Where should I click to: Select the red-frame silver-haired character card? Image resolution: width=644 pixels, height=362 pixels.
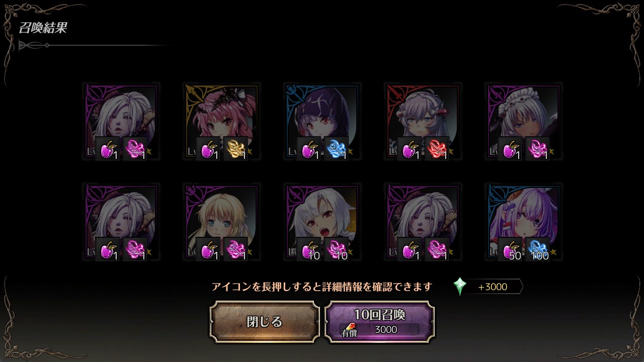(423, 121)
